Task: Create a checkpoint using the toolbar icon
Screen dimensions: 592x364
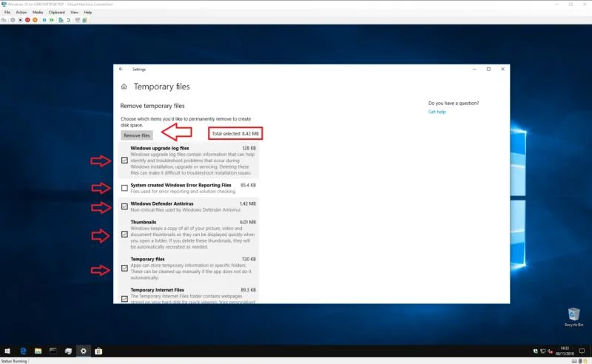Action: 61,20
